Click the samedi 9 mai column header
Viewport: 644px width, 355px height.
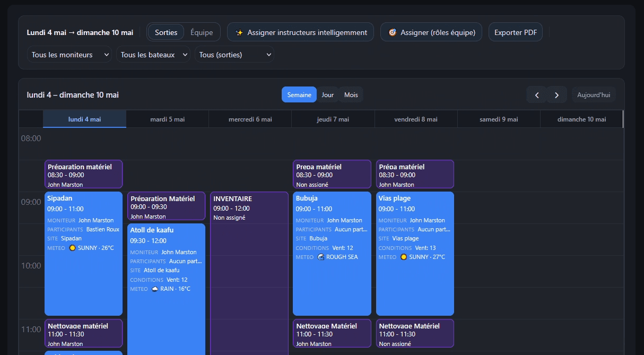coord(499,119)
